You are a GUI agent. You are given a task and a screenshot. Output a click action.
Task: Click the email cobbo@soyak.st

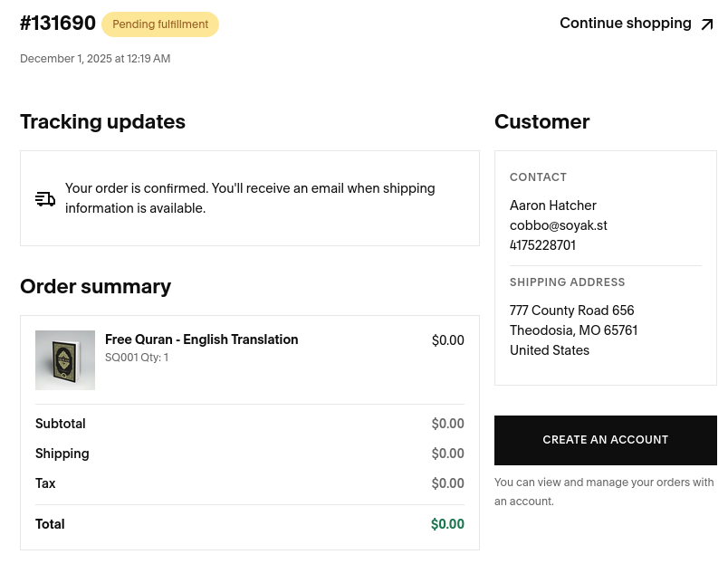(558, 225)
